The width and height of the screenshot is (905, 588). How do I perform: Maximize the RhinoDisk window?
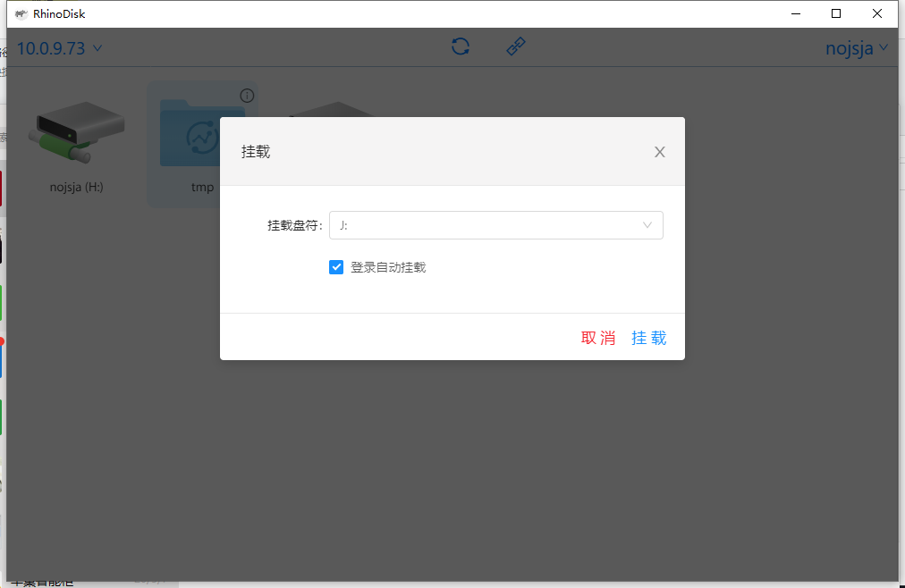(836, 13)
